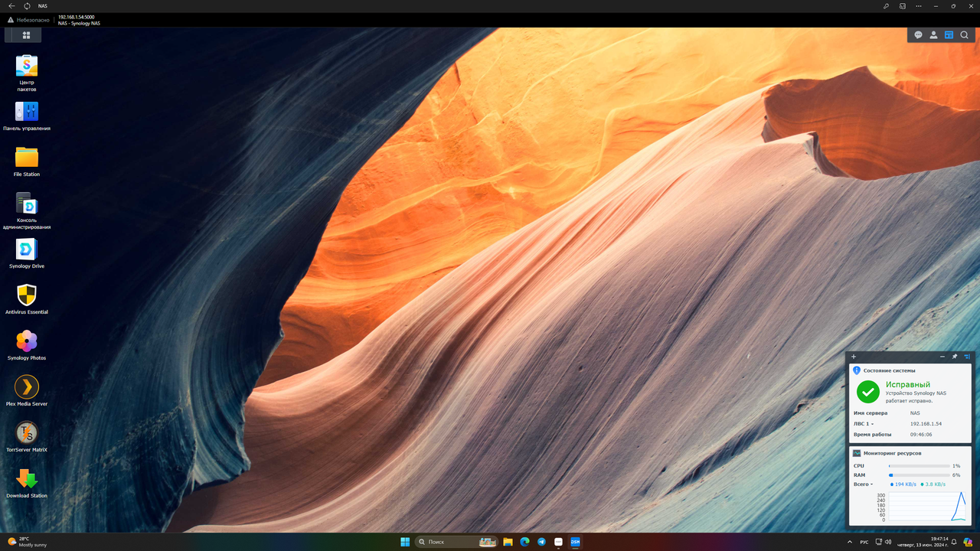
Task: Click the Исправный status text
Action: (908, 385)
